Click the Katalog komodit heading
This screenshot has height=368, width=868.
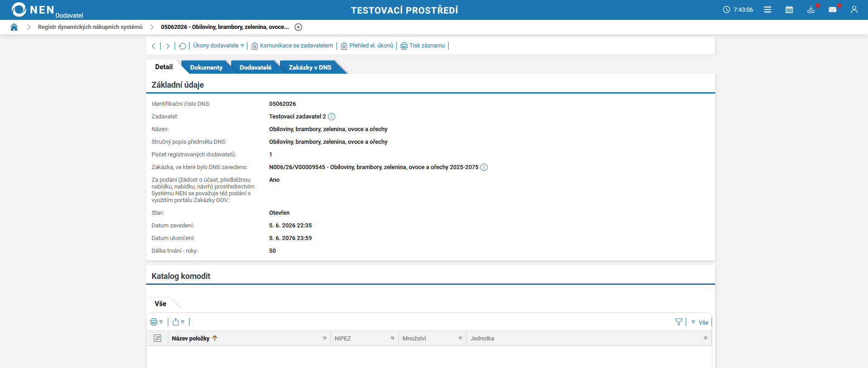[181, 276]
